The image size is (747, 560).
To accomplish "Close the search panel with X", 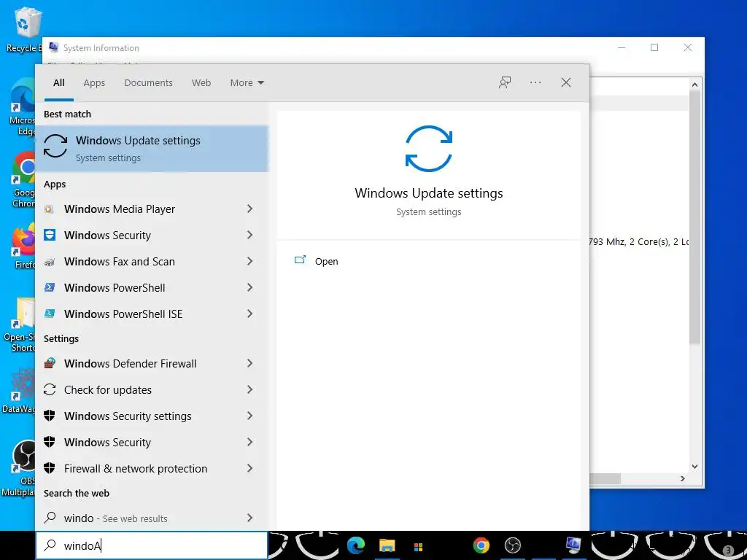I will coord(566,82).
